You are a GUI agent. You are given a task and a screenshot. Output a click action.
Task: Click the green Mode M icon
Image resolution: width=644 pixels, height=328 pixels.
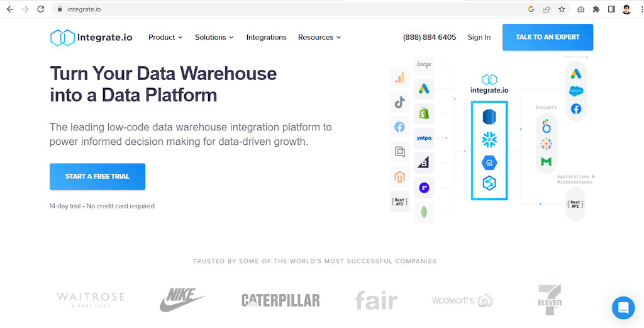click(547, 162)
